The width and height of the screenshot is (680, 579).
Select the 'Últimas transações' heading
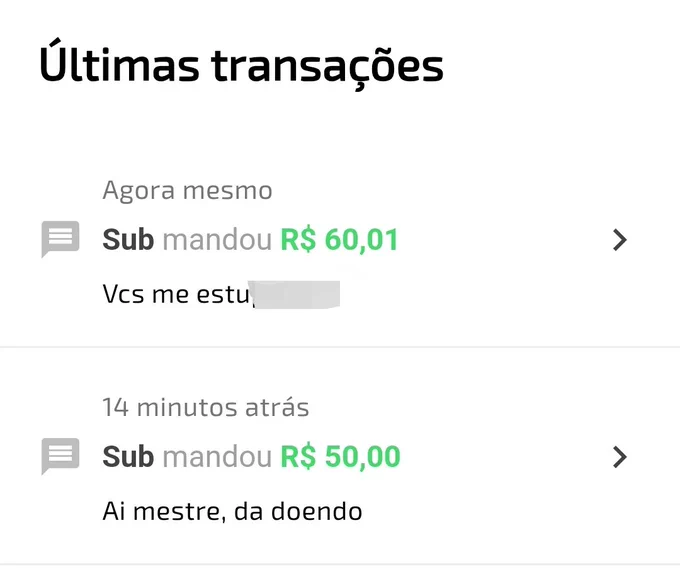click(x=241, y=64)
